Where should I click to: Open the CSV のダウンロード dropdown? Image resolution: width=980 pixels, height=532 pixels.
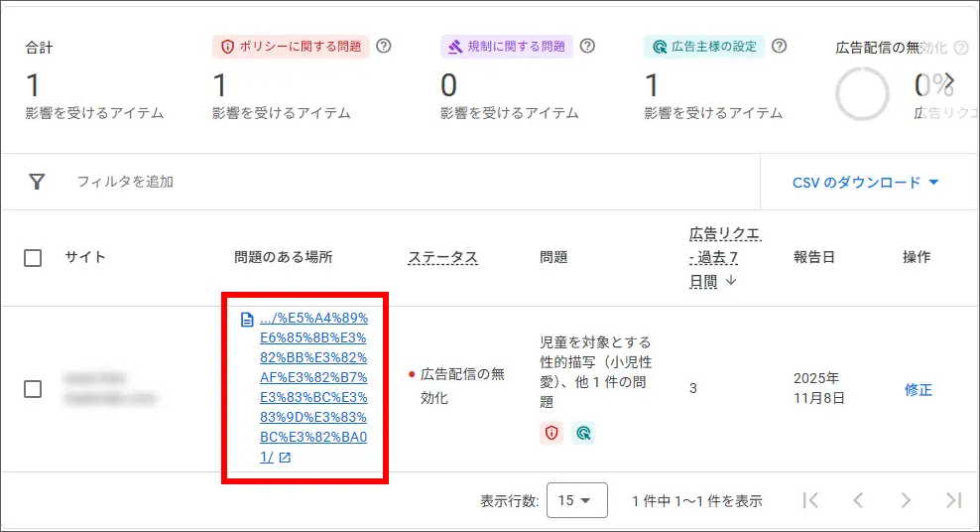[865, 183]
